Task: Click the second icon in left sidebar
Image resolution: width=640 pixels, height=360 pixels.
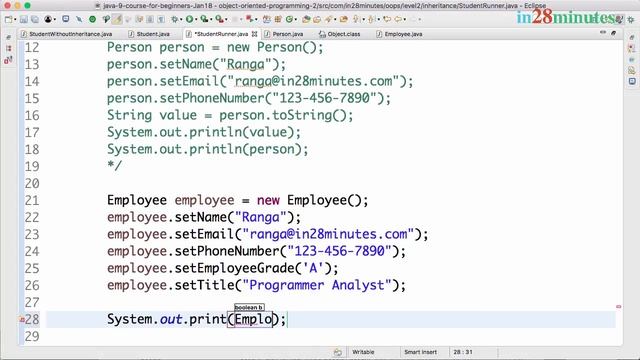Action: pyautogui.click(x=9, y=48)
